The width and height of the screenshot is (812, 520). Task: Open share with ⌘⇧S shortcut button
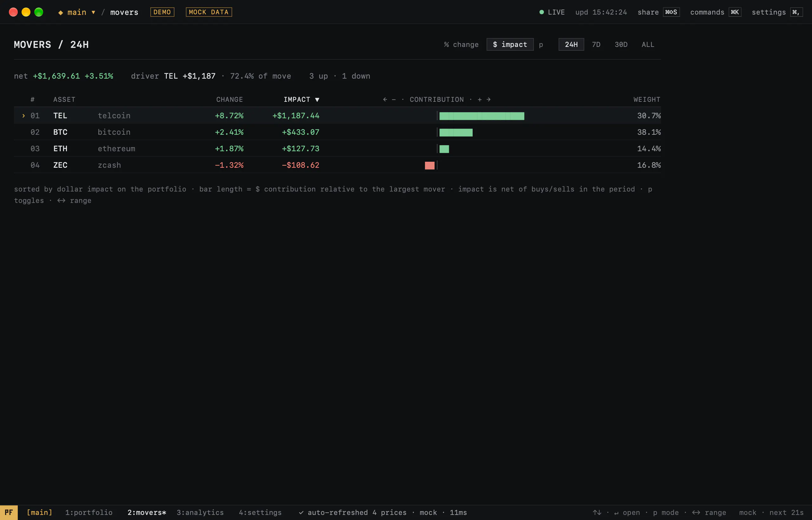pos(658,12)
